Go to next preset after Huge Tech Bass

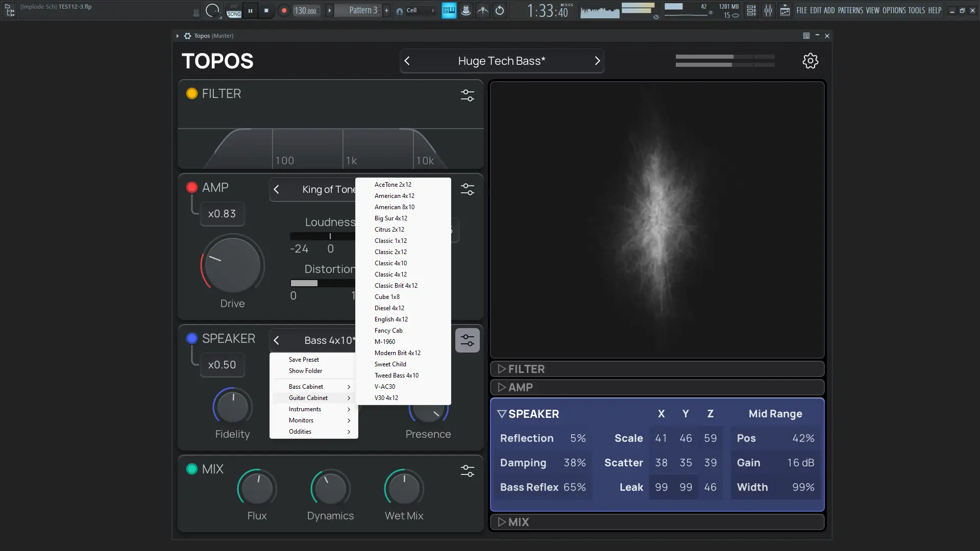[597, 61]
